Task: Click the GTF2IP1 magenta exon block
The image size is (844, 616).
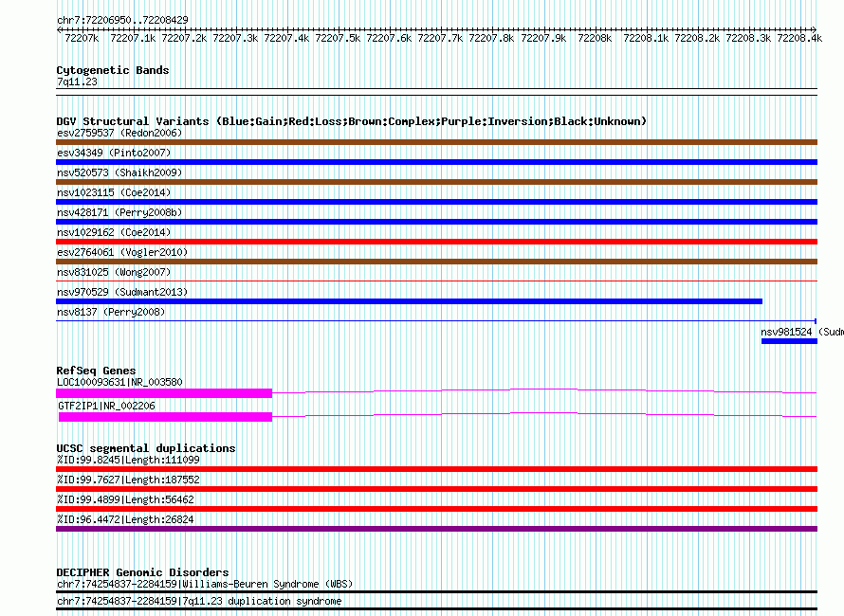Action: 165,417
